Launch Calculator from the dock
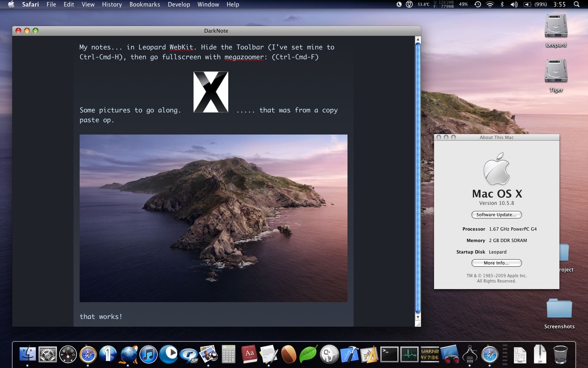 (229, 354)
